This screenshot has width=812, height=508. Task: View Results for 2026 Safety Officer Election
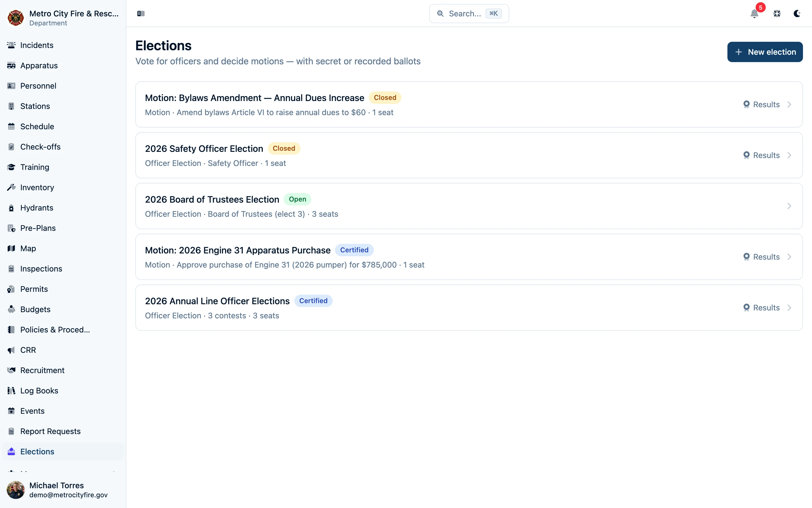(761, 155)
